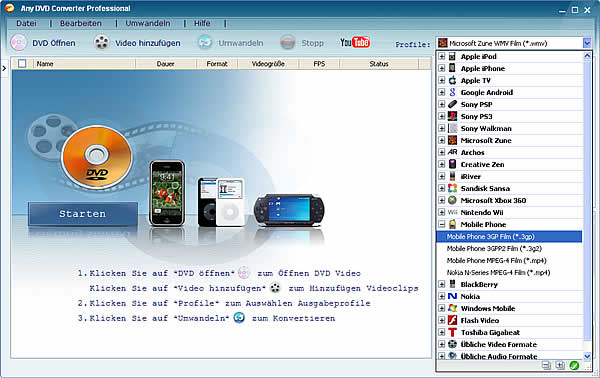Viewport: 600px width, 378px height.
Task: Open the Bearbeiten menu
Action: [81, 23]
